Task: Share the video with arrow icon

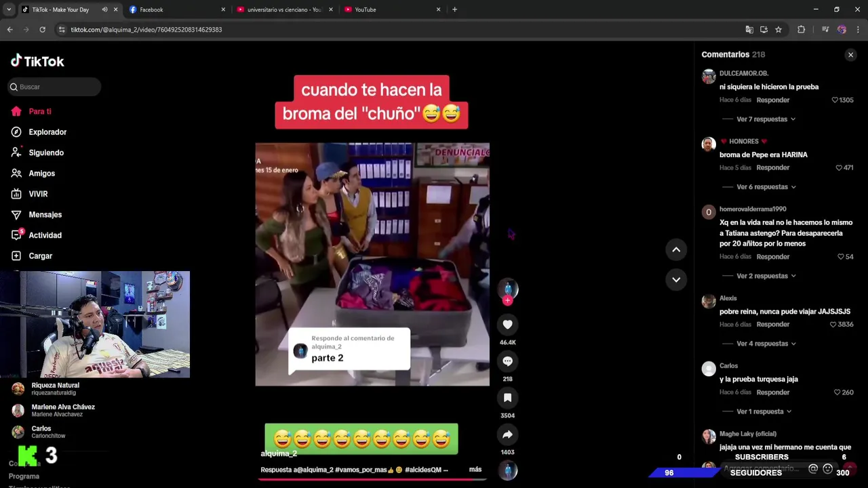Action: click(507, 434)
